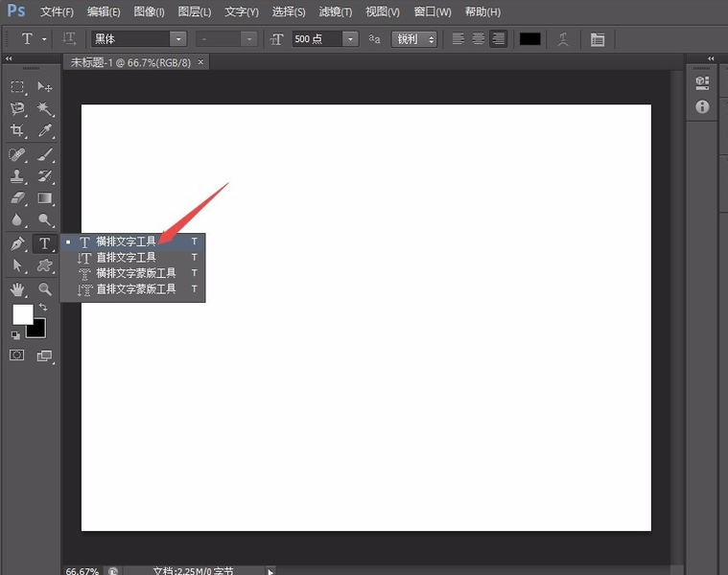Choose 横排文字工具 from the flyout
Screen dimensions: 728x575
click(x=132, y=241)
